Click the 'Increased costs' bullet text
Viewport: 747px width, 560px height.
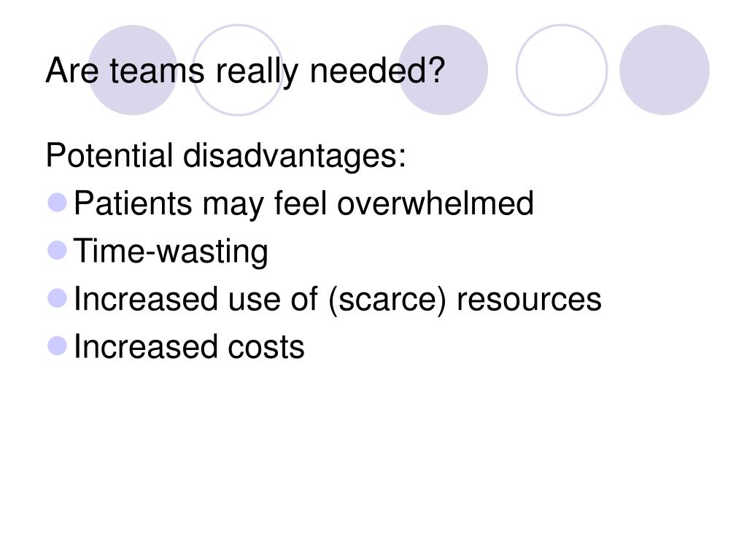pyautogui.click(x=189, y=346)
